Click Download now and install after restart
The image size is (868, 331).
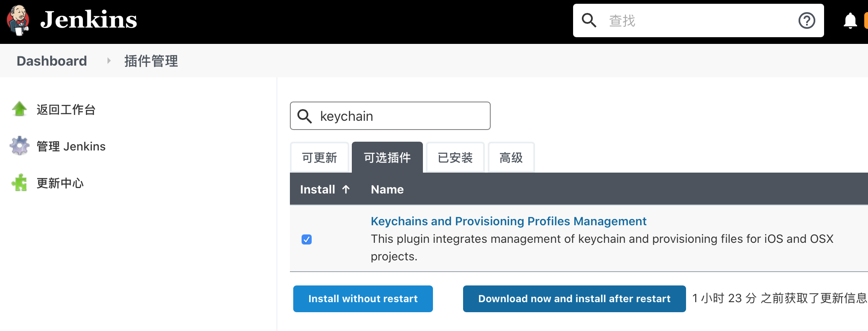(574, 299)
